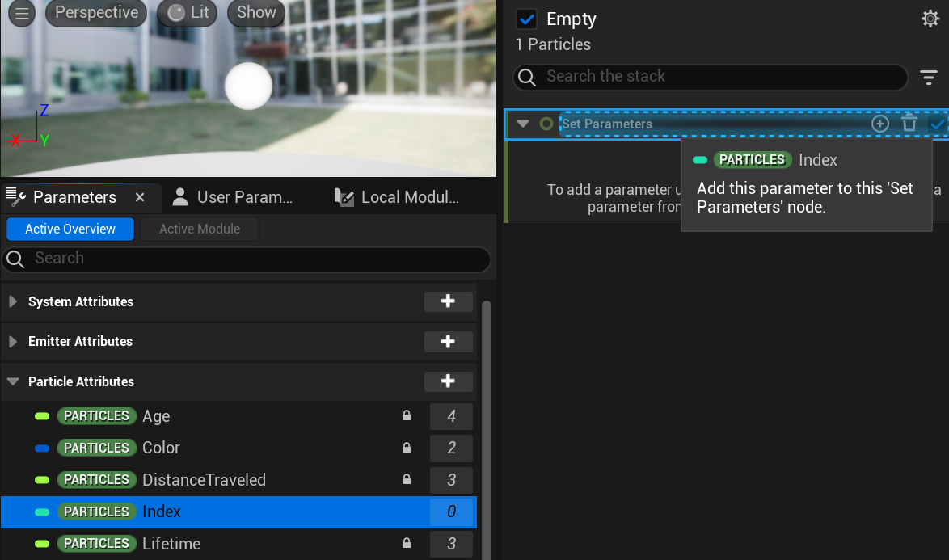Open emitter settings gear icon
This screenshot has width=949, height=560.
click(930, 19)
